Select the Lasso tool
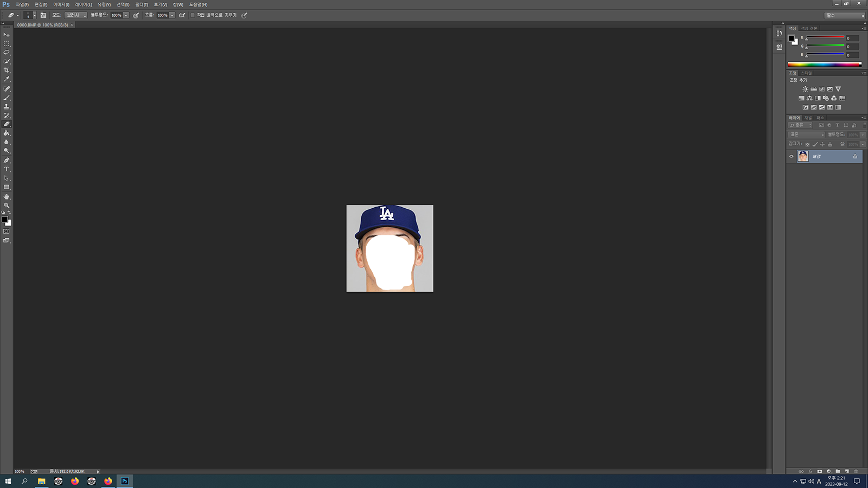Screen dimensions: 868x488 (x=7, y=53)
